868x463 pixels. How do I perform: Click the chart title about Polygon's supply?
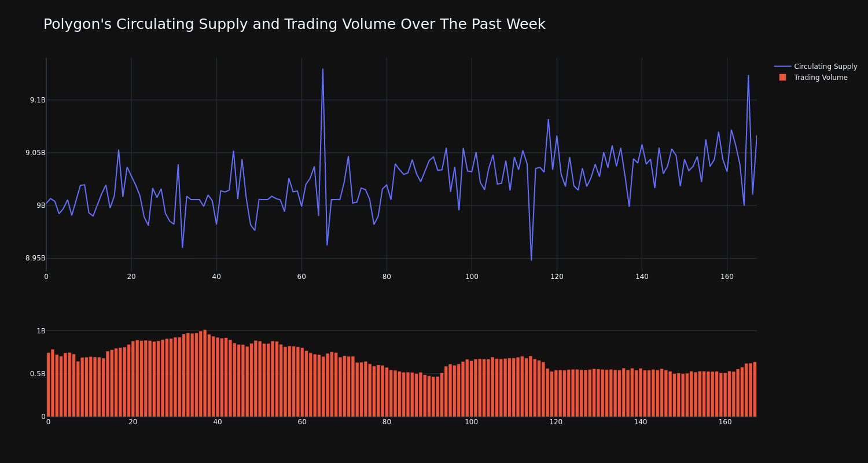click(294, 24)
